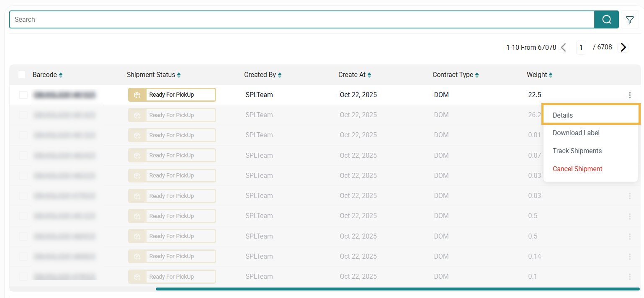Click SPLTeam in the 22.5 weight row
The image size is (644, 298).
tap(259, 95)
